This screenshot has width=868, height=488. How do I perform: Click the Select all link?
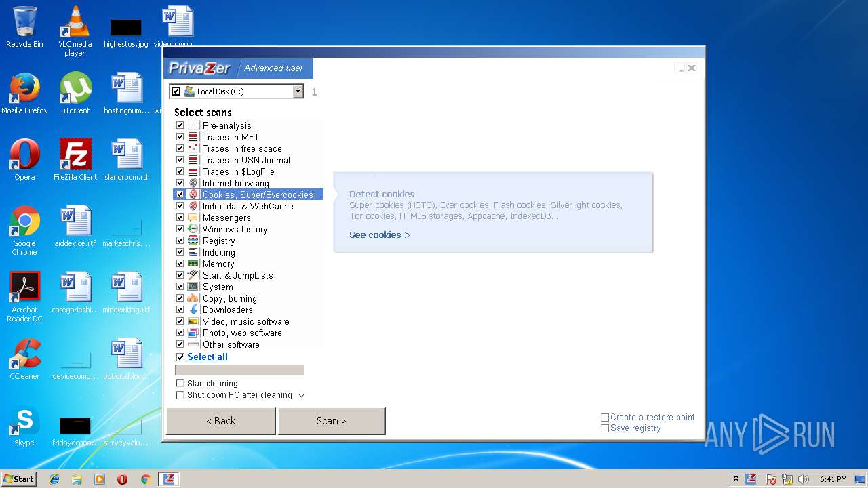coord(208,357)
